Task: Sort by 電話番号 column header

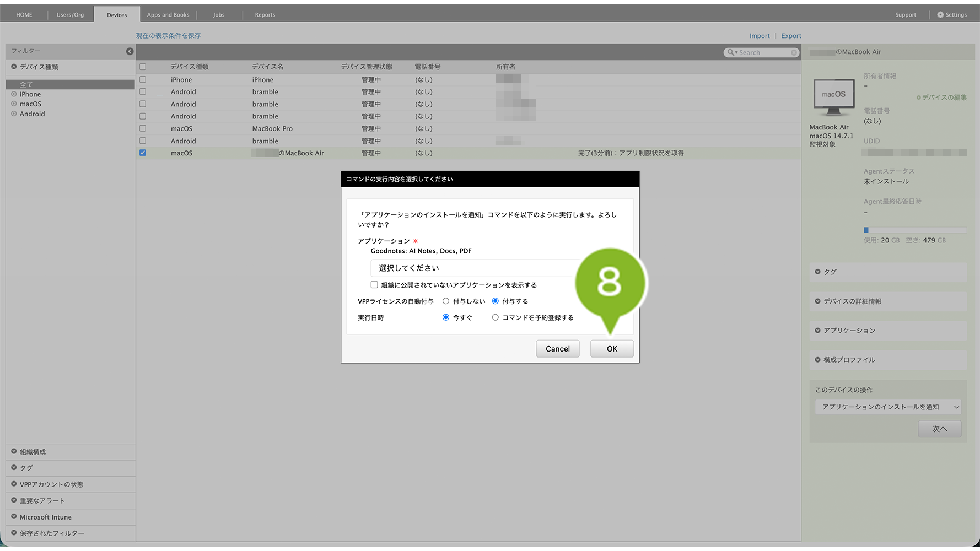Action: click(x=428, y=67)
